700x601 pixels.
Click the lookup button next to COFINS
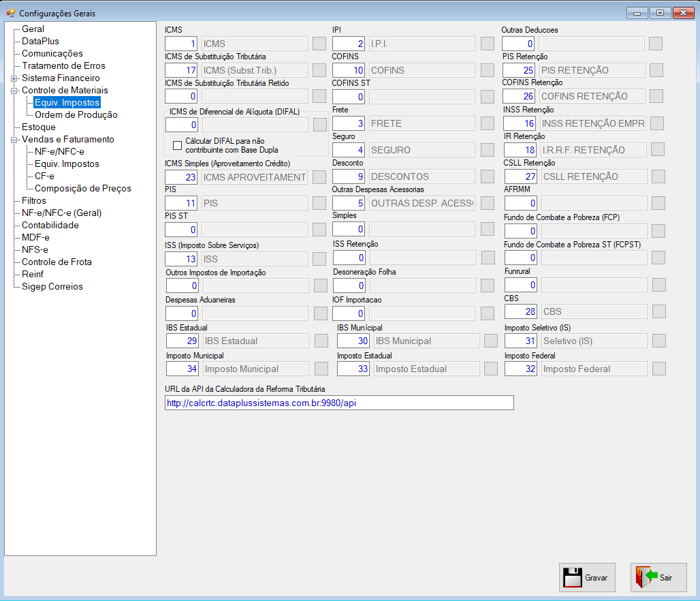pos(488,70)
